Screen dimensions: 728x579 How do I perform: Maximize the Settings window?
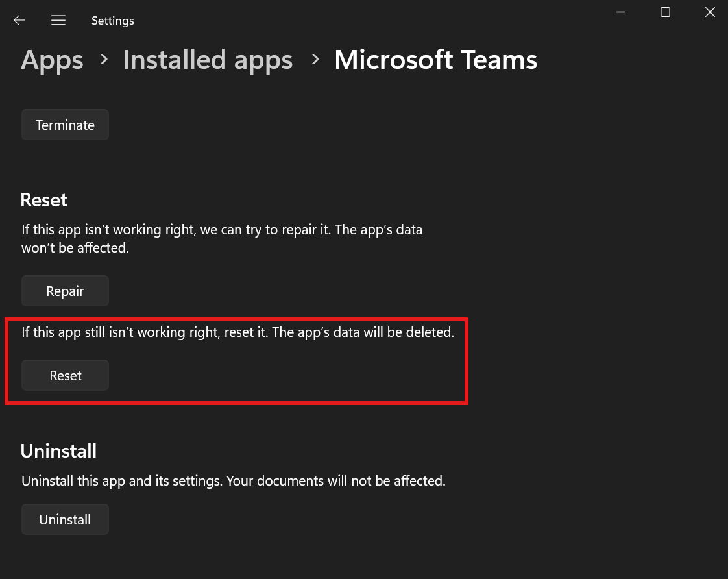[665, 12]
